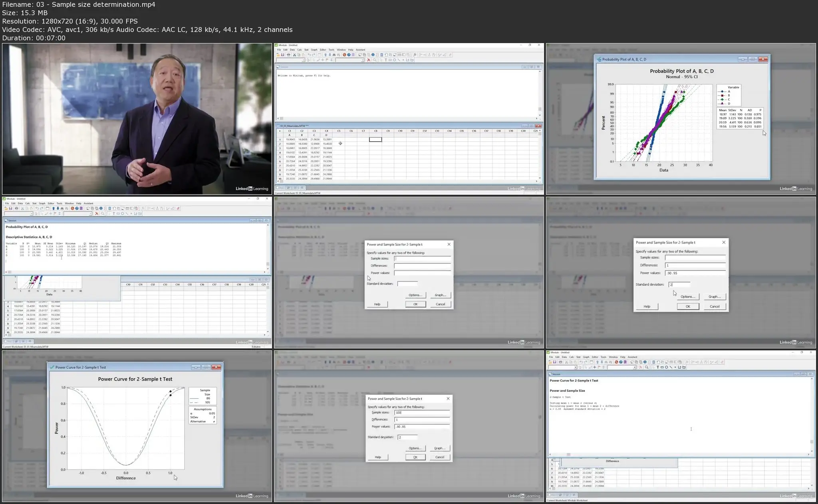This screenshot has width=818, height=504.
Task: Click blue down-arrow Next Command icon in Descriptive Statistics window
Action: pyautogui.click(x=58, y=208)
